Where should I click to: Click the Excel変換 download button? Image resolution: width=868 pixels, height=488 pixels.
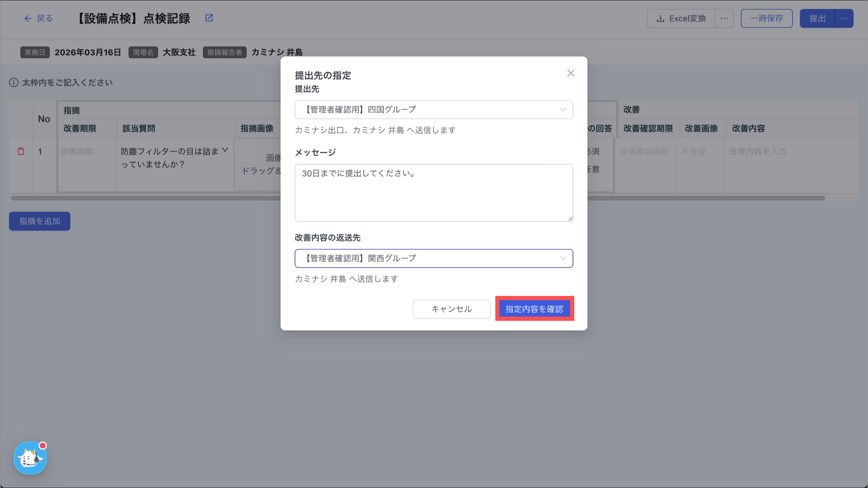[681, 18]
